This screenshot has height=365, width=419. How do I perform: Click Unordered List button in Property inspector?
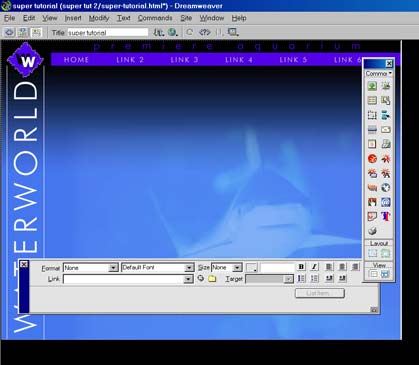(301, 278)
